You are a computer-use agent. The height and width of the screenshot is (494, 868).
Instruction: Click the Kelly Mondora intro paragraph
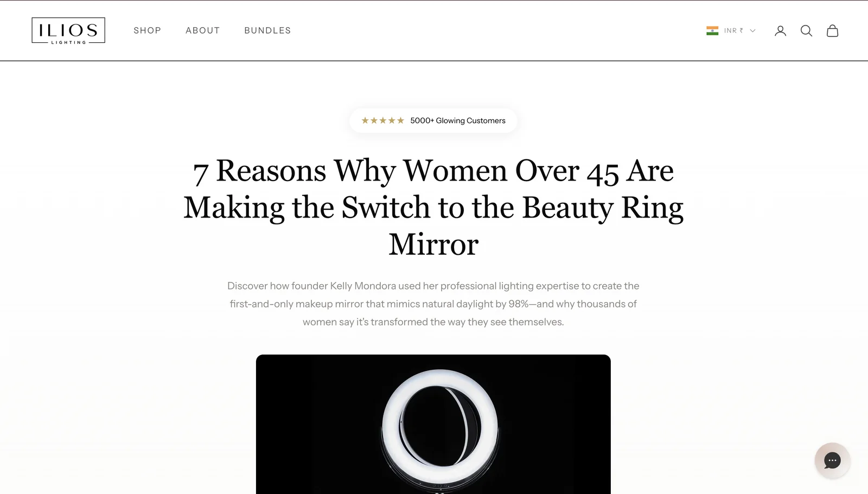433,304
